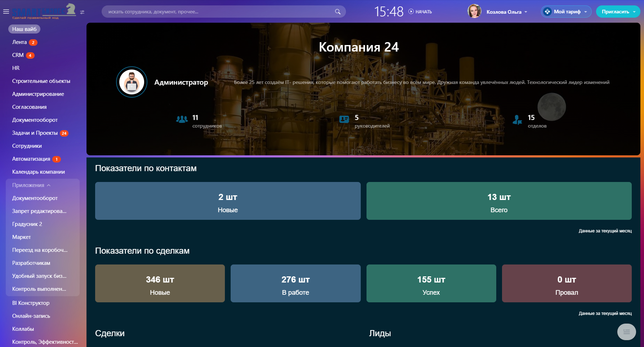The image size is (644, 347).
Task: Open the hamburger main menu
Action: coord(6,12)
